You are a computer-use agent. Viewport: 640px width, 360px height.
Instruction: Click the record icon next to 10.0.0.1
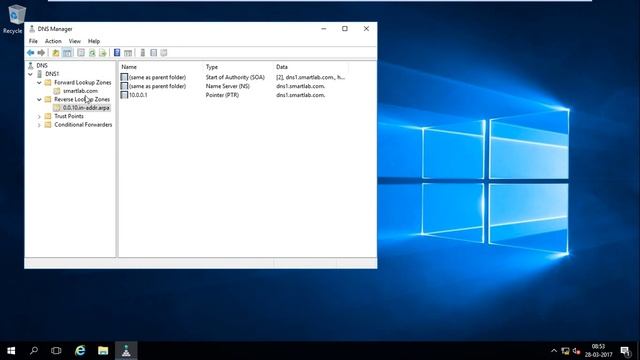[x=124, y=95]
